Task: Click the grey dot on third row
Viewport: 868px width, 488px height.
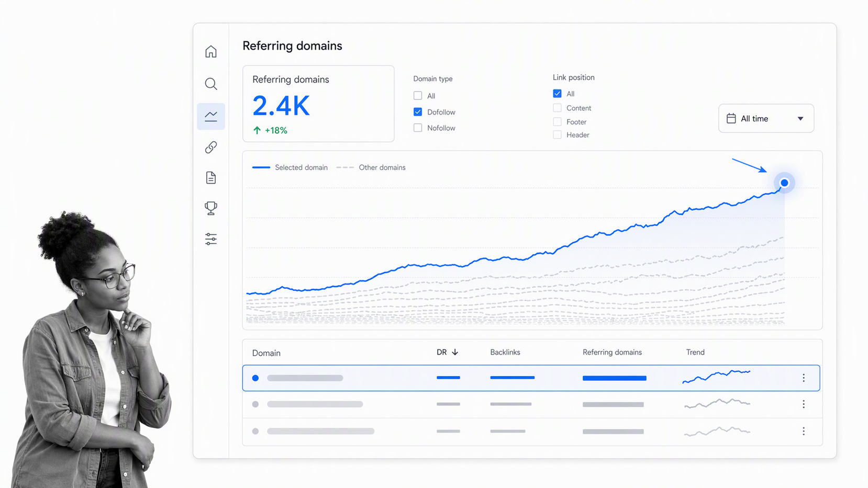Action: point(255,432)
